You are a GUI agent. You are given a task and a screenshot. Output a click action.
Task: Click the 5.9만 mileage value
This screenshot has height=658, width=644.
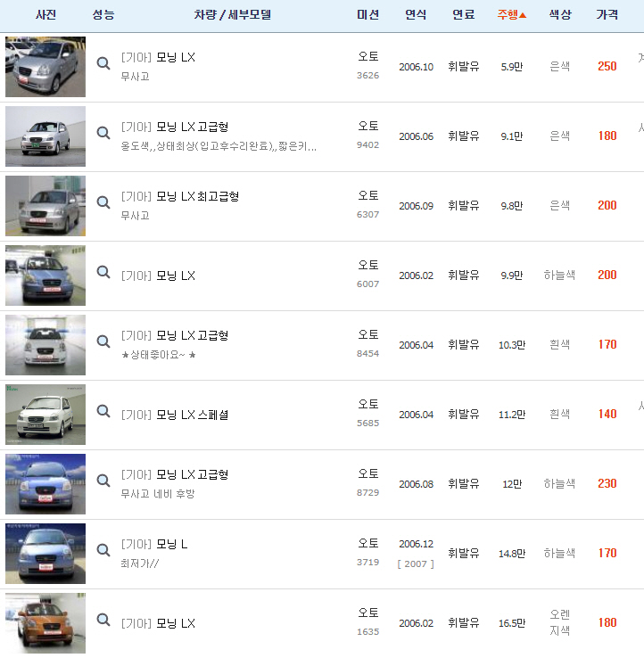(x=512, y=67)
